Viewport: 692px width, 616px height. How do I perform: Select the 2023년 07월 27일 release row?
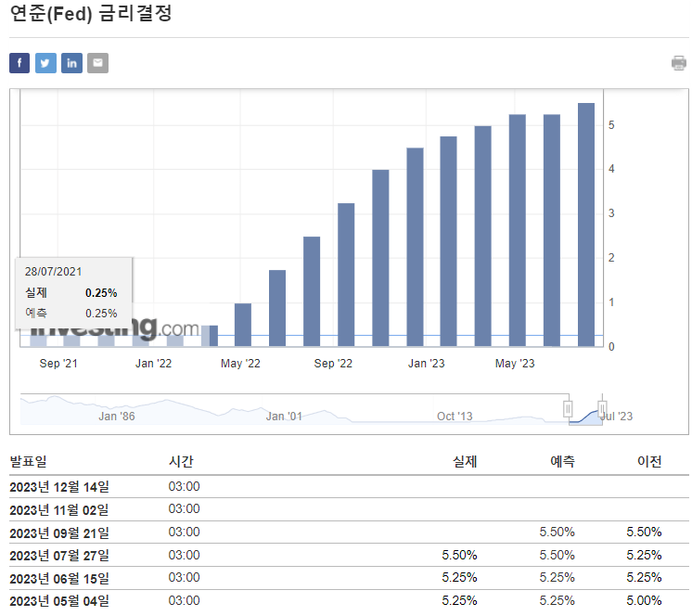(349, 555)
